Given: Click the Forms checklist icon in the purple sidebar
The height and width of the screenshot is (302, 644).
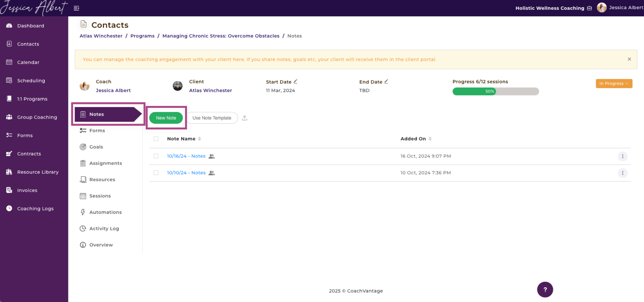Looking at the screenshot, I should [9, 135].
